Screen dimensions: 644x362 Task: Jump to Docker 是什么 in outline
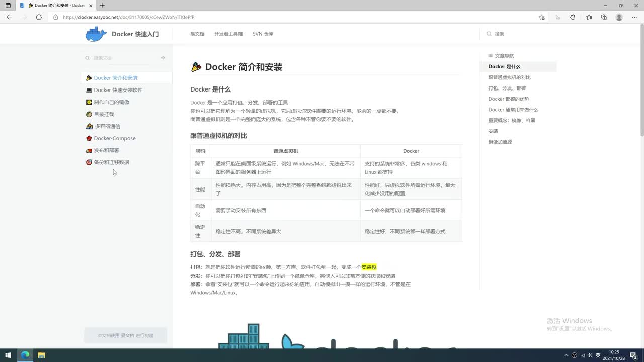(x=504, y=66)
